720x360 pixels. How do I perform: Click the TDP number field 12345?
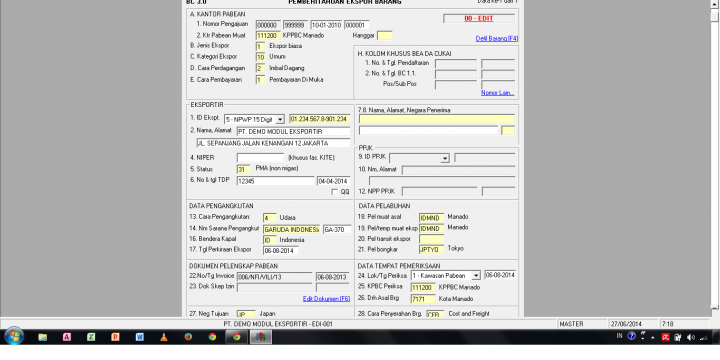(276, 181)
